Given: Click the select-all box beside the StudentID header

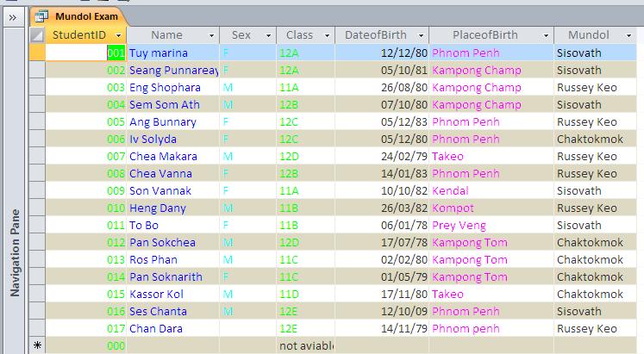Looking at the screenshot, I should point(37,35).
